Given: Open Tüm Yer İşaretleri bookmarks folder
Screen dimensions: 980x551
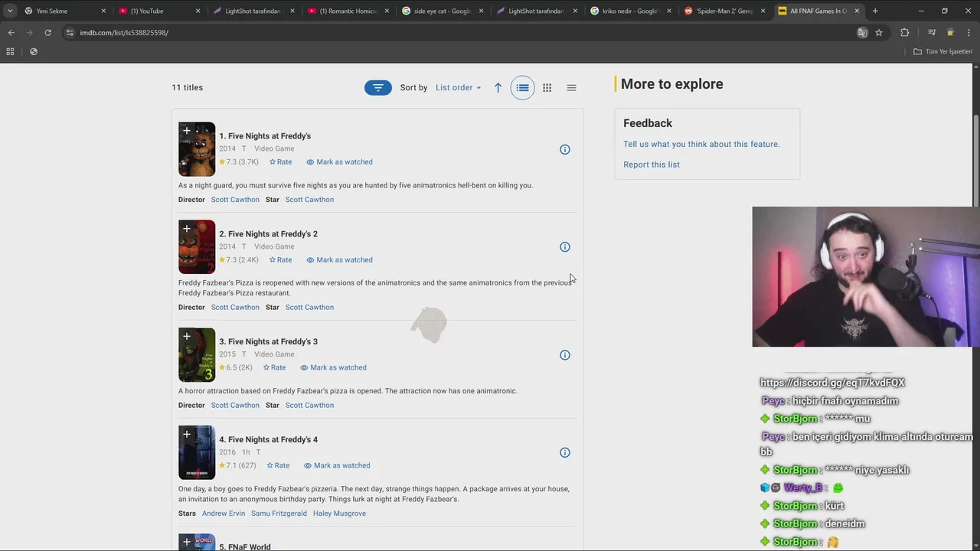Looking at the screenshot, I should point(942,51).
